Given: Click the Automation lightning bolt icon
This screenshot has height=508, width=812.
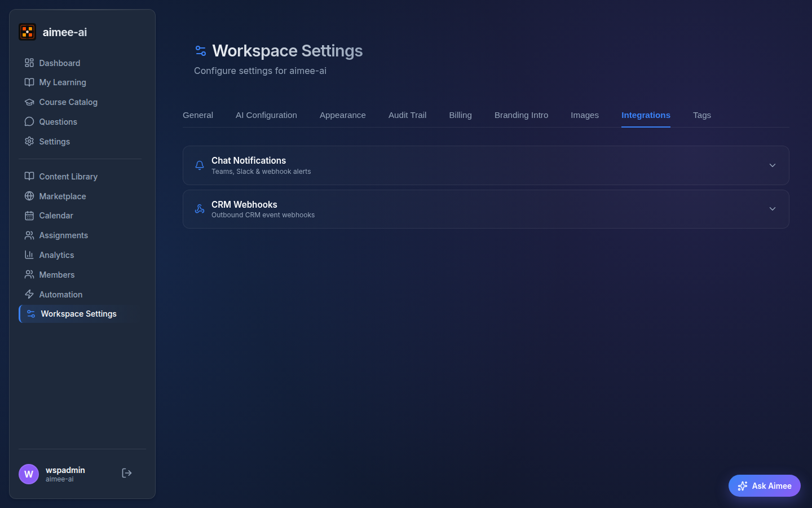Looking at the screenshot, I should click(29, 295).
